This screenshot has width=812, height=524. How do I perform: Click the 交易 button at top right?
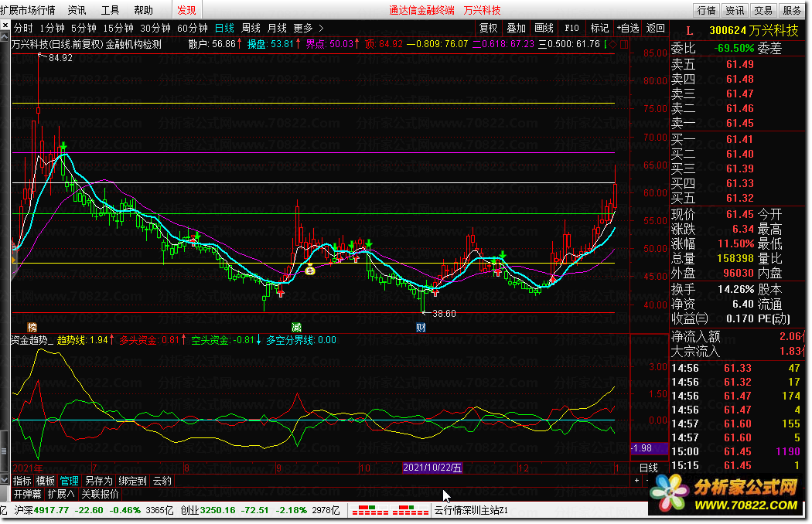pos(763,10)
